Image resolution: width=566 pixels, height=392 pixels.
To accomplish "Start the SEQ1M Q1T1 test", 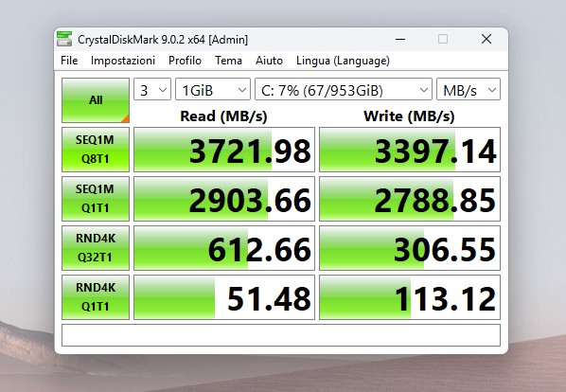I will pos(96,199).
